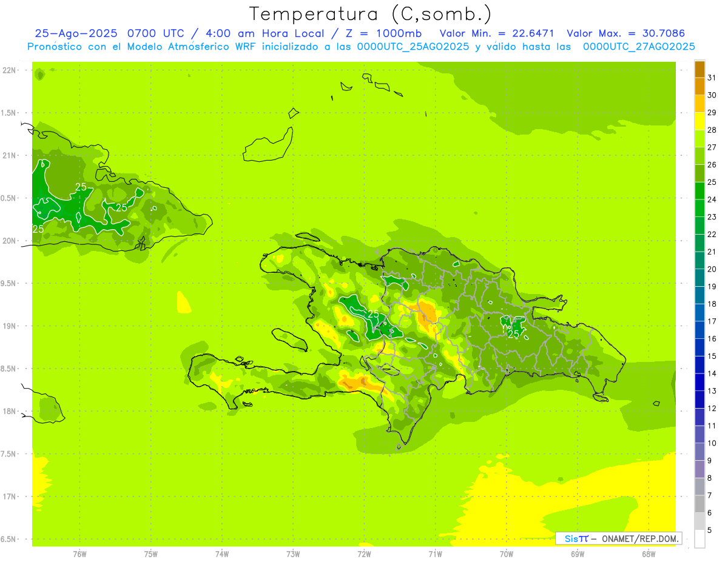Click the "0700 UTC" time text
The image size is (728, 562).
click(x=158, y=33)
